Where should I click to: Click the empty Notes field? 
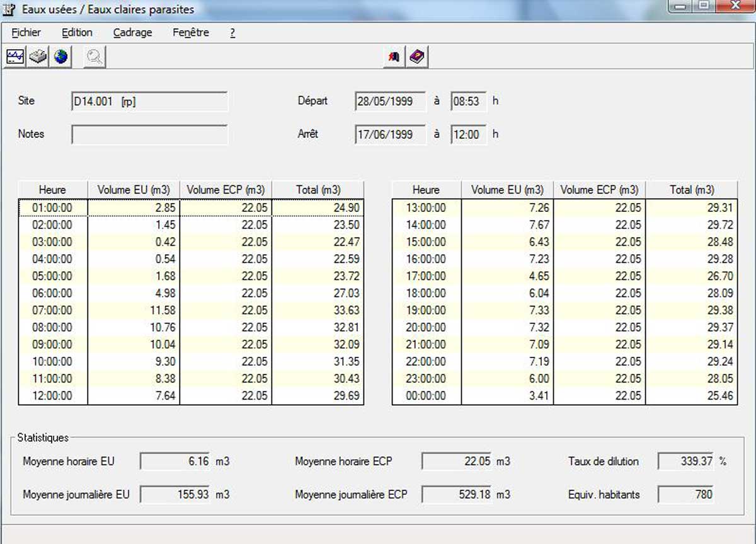(x=149, y=134)
